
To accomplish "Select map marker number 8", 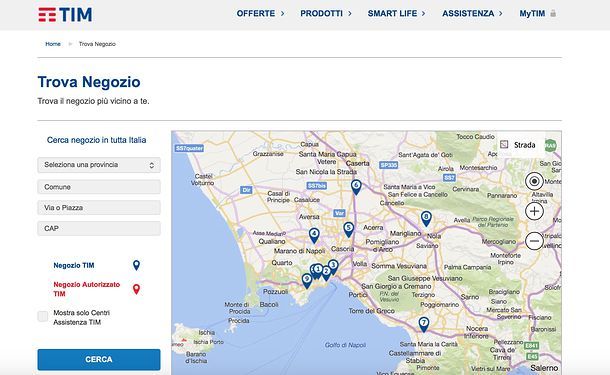I will tap(426, 219).
